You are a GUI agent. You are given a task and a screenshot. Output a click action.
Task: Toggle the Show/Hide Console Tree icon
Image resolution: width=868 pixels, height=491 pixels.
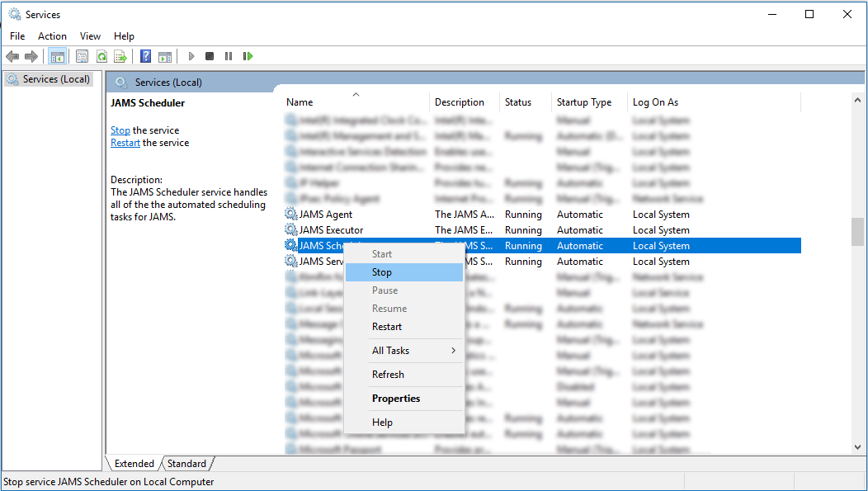click(x=57, y=56)
